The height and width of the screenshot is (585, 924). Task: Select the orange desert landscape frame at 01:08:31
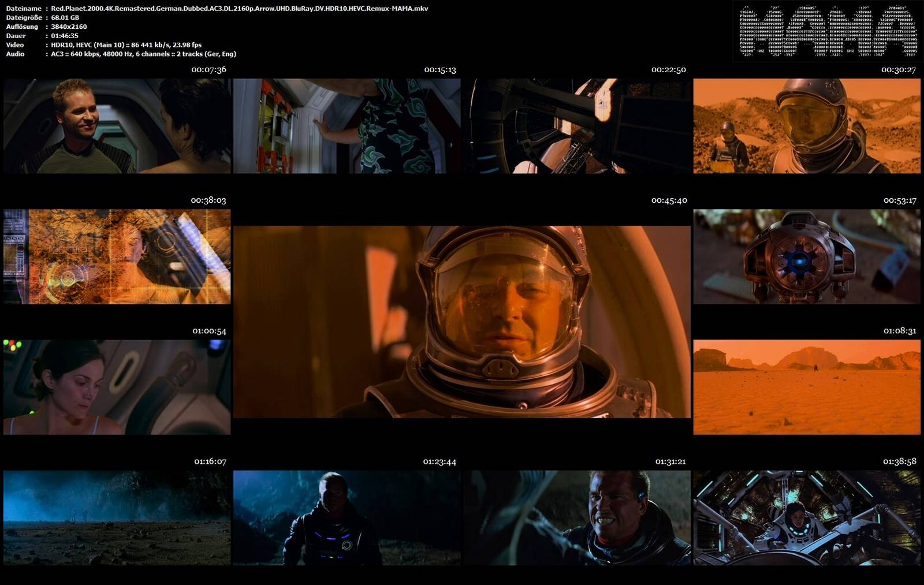807,387
